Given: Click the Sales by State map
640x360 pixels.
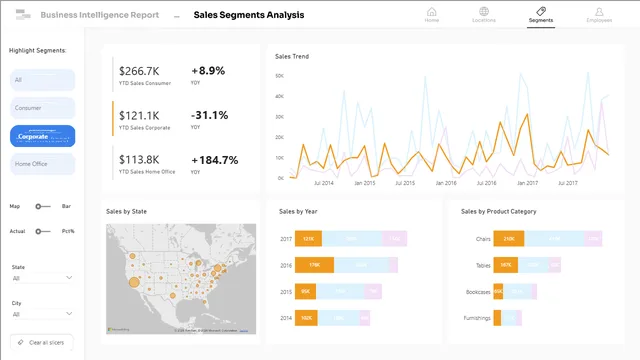Looking at the screenshot, I should click(181, 279).
